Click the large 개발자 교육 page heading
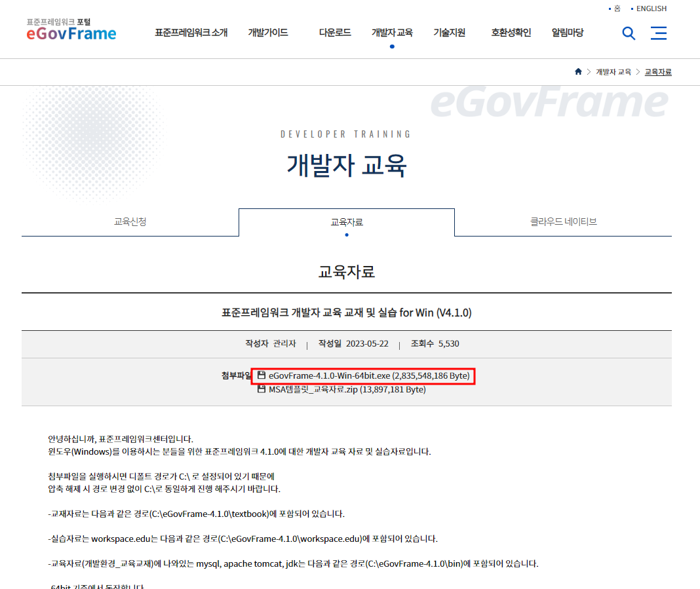The height and width of the screenshot is (589, 700). click(347, 165)
